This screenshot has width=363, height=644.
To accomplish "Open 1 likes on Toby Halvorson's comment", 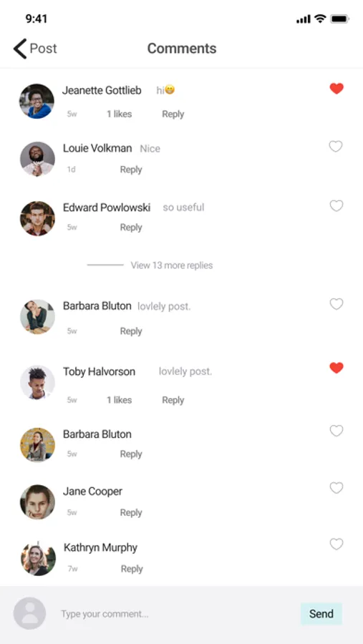I will pos(120,400).
